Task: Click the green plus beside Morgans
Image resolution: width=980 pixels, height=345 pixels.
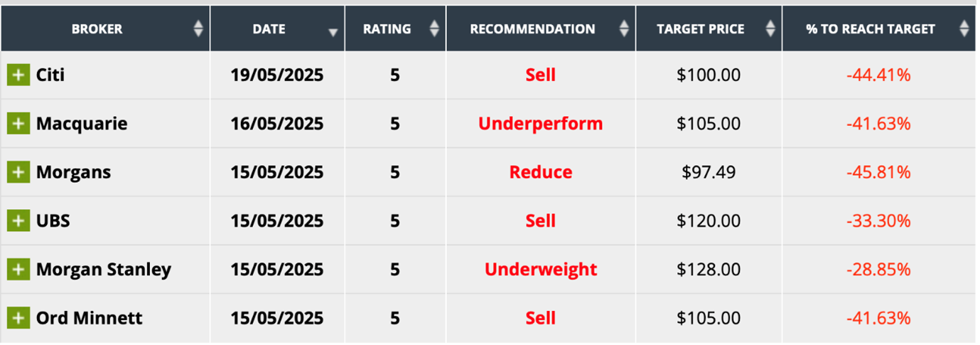Action: [x=18, y=172]
